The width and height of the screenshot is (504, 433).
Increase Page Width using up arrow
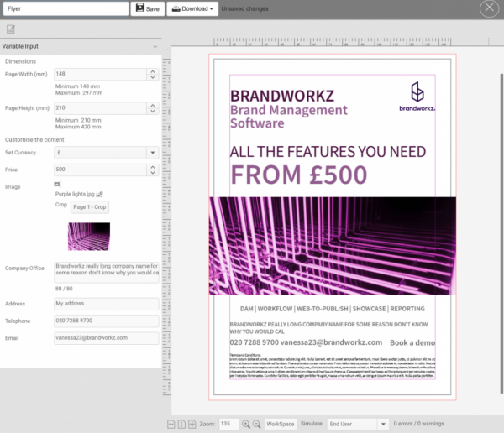pos(153,71)
